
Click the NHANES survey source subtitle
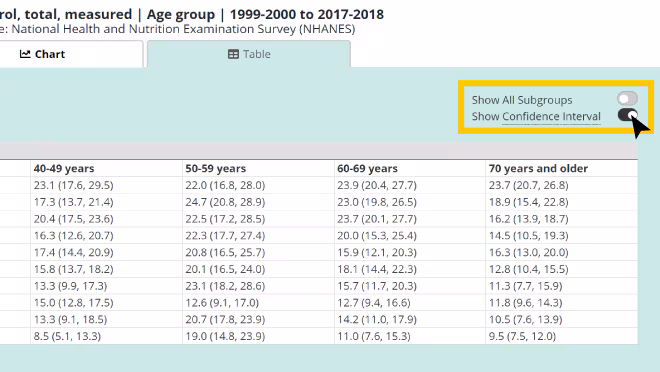point(177,29)
